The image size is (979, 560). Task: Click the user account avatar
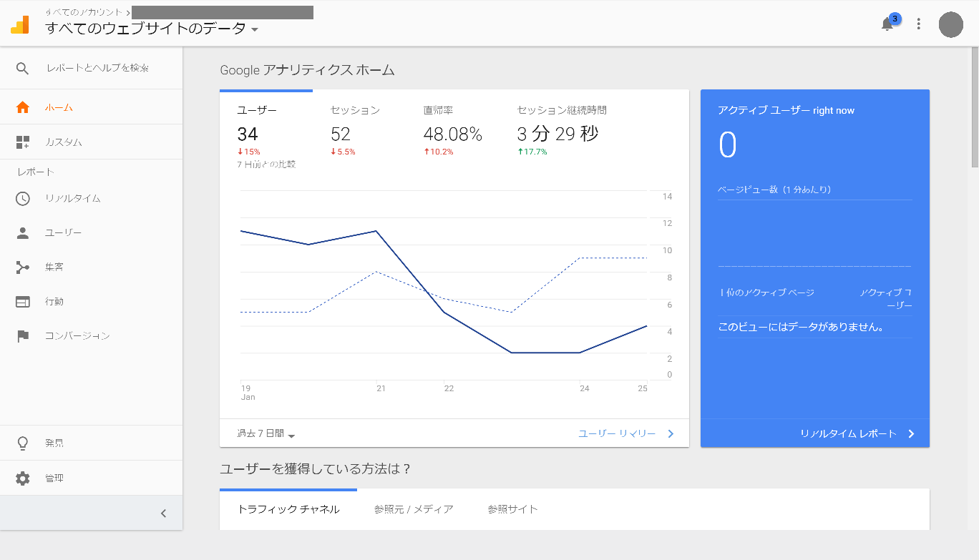click(x=951, y=24)
